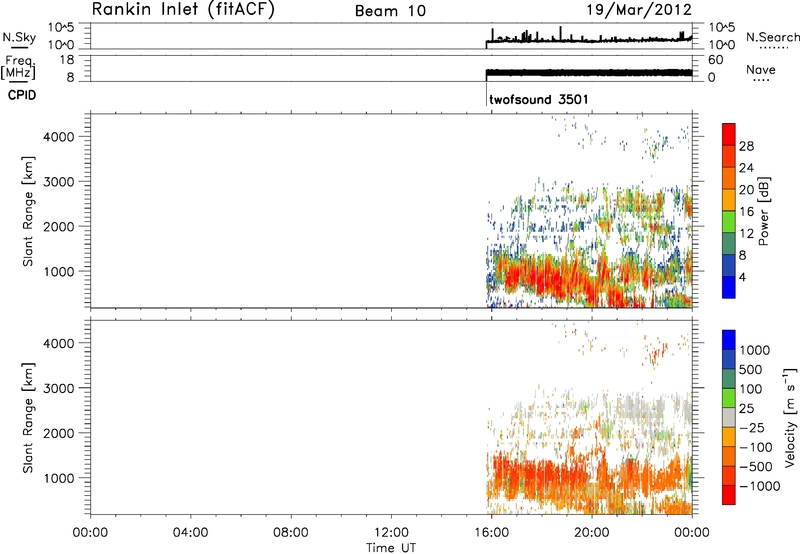This screenshot has height=554, width=800.
Task: Click the '12:00' time axis label
Action: (x=391, y=533)
